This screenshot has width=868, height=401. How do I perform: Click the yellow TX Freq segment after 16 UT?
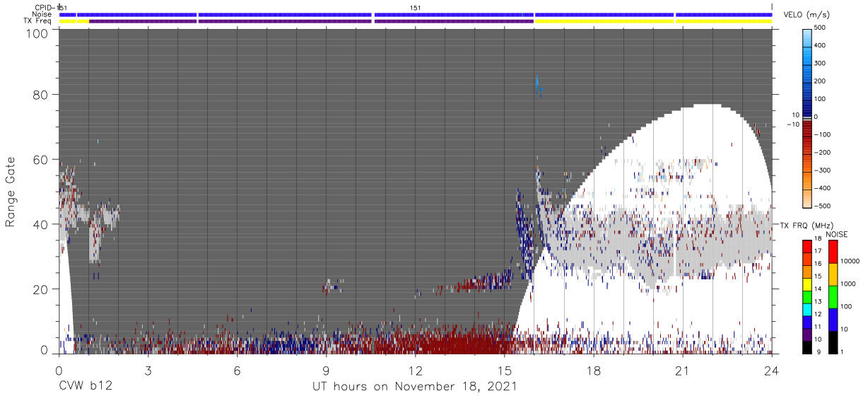pyautogui.click(x=653, y=21)
